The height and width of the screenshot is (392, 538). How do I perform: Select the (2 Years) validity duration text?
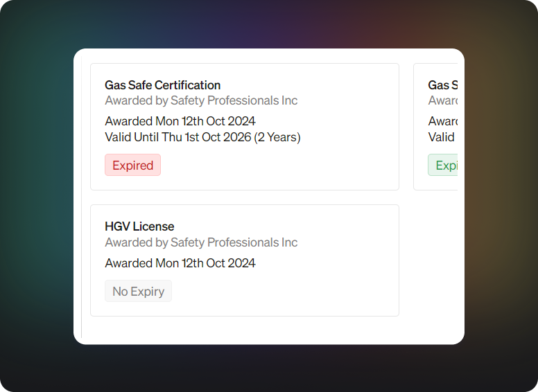point(277,137)
